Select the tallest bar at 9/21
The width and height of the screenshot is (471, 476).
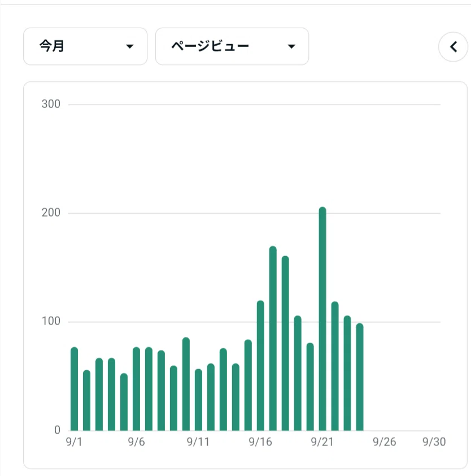[322, 319]
